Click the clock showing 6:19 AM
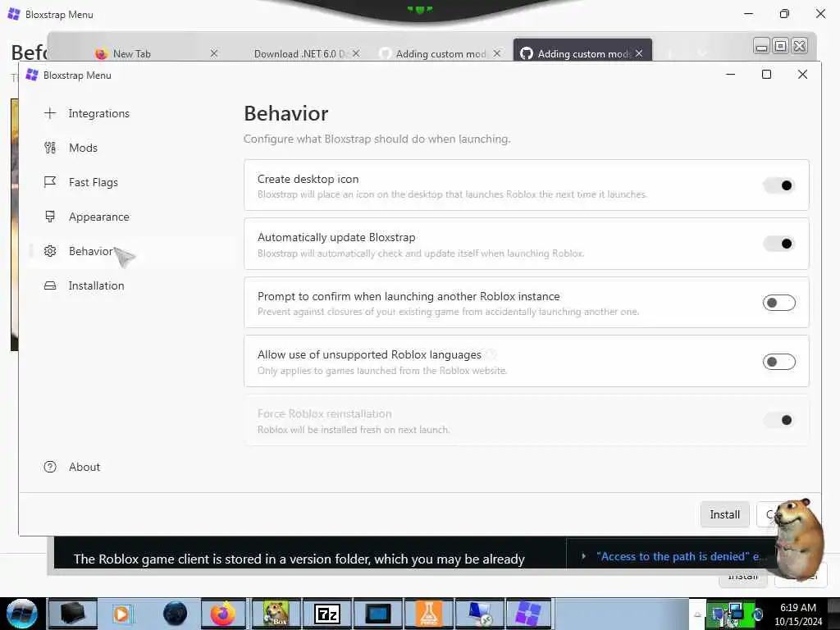Viewport: 840px width, 630px height. point(798,614)
